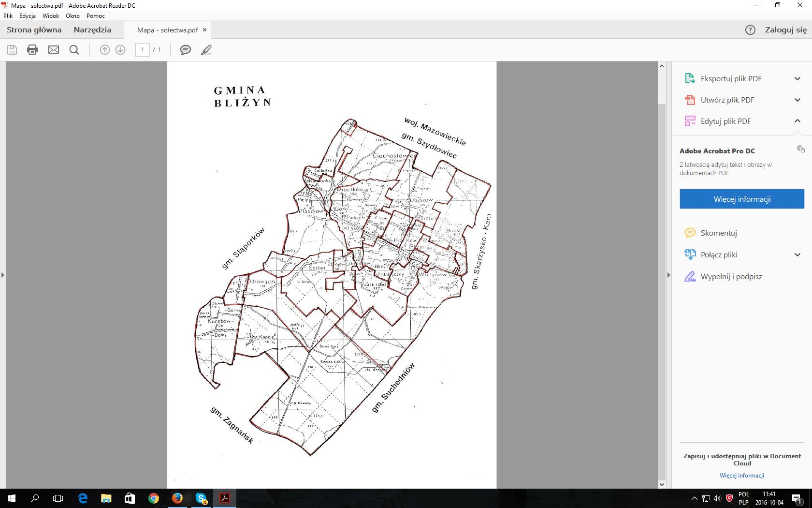The image size is (812, 508).
Task: Expand Utwórz plik PDF chevron
Action: tap(797, 100)
